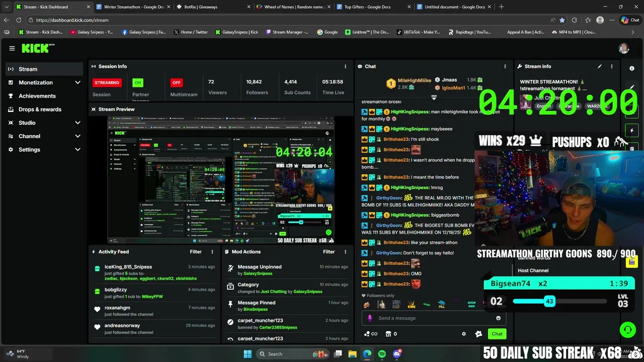Open the shop icon below chat input
Viewport: 644px width, 362px height.
[x=388, y=334]
